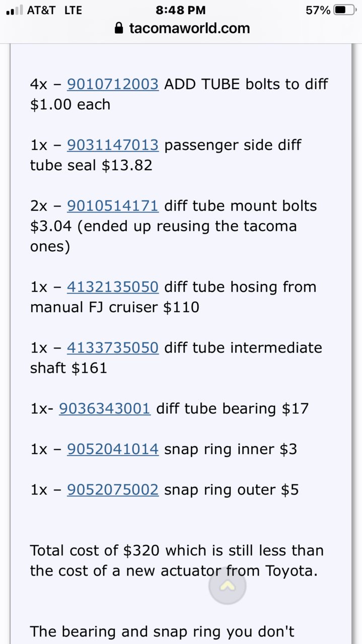Tap the AT&T LTE carrier label
This screenshot has width=362, height=644.
[x=54, y=10]
